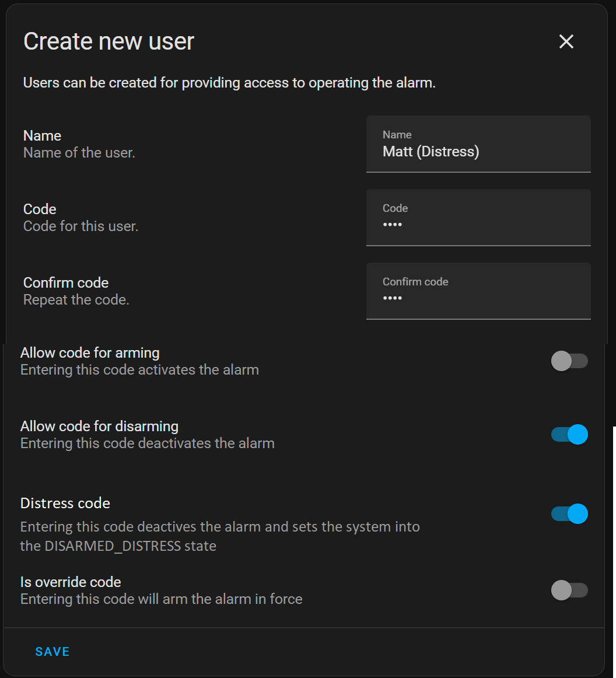Click the Confirm code input field
This screenshot has height=678, width=616.
coord(478,291)
